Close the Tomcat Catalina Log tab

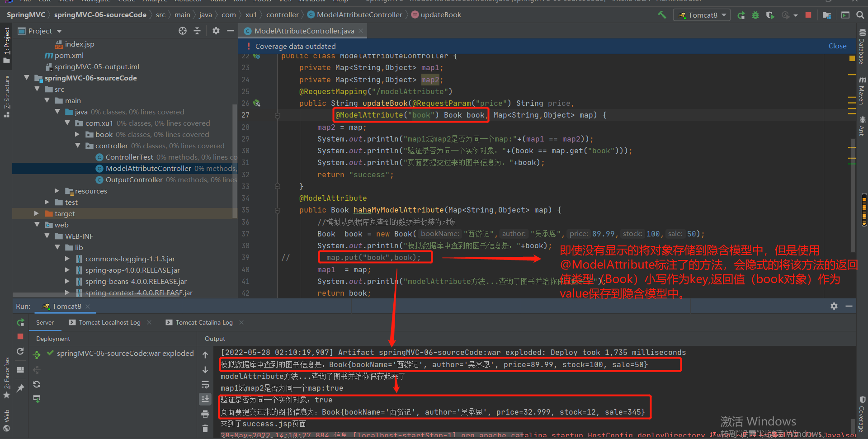point(241,322)
